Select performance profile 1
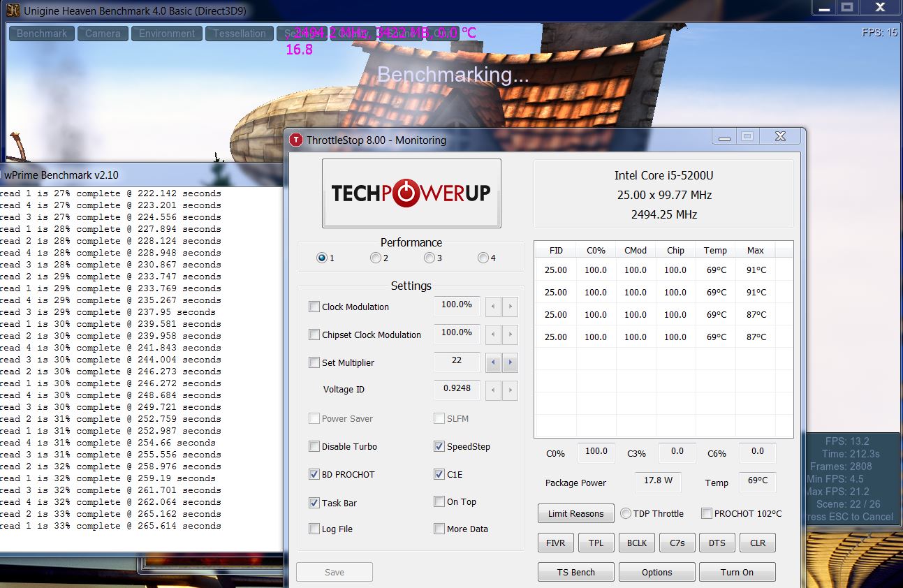 [x=322, y=258]
